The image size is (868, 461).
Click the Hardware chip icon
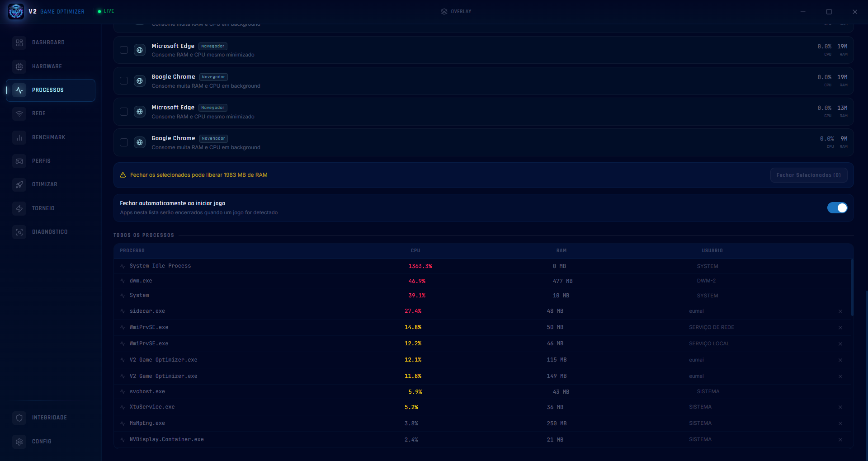[x=19, y=66]
